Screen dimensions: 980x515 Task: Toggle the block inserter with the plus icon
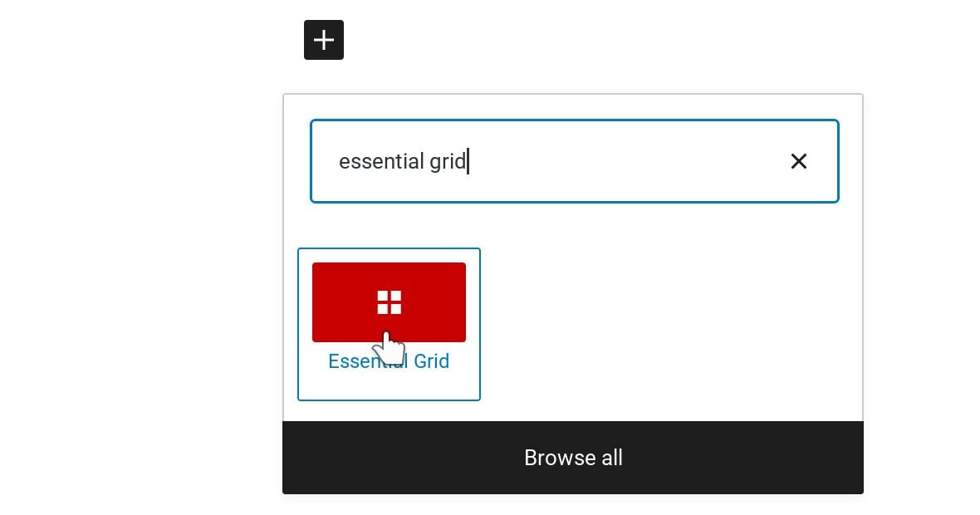click(324, 40)
